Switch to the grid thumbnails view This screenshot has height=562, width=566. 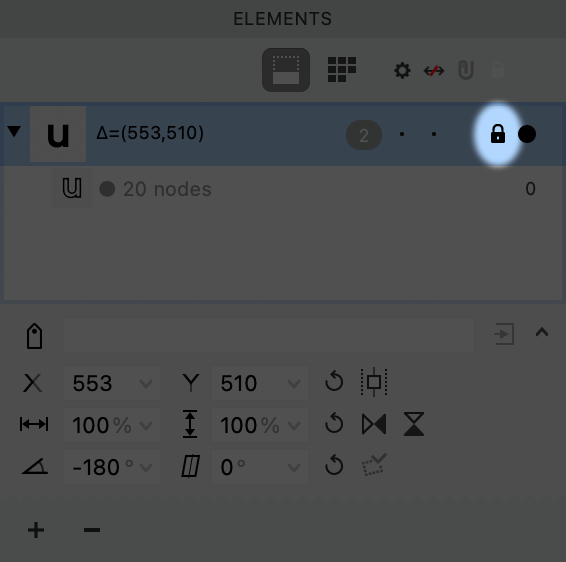[341, 69]
